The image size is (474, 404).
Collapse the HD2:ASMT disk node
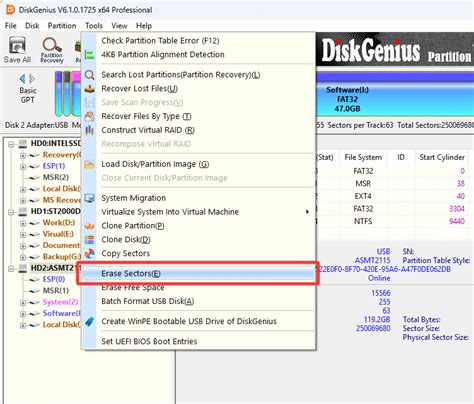click(11, 269)
